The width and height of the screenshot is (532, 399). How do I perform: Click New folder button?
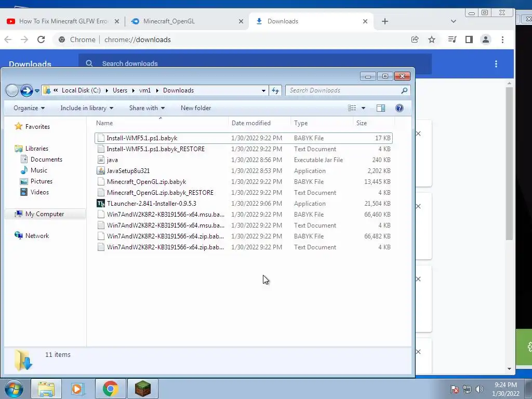(196, 108)
